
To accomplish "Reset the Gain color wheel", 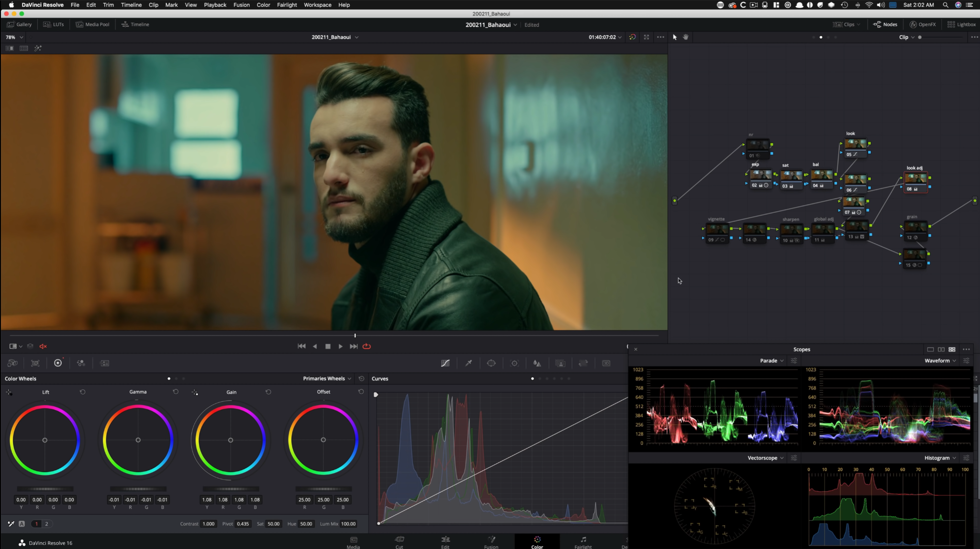I will coord(268,392).
